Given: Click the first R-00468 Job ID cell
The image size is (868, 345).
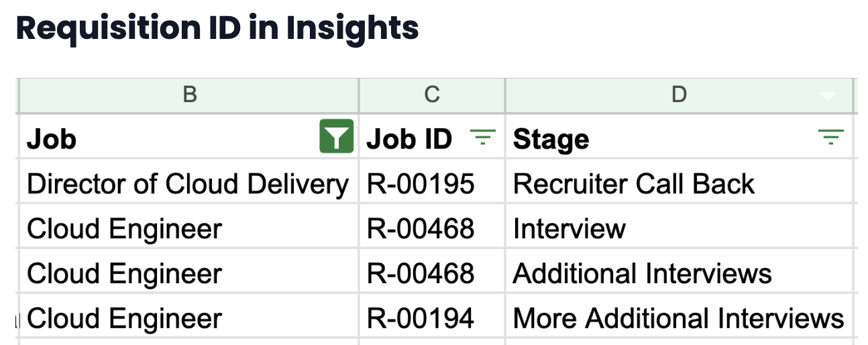Looking at the screenshot, I should tap(421, 229).
